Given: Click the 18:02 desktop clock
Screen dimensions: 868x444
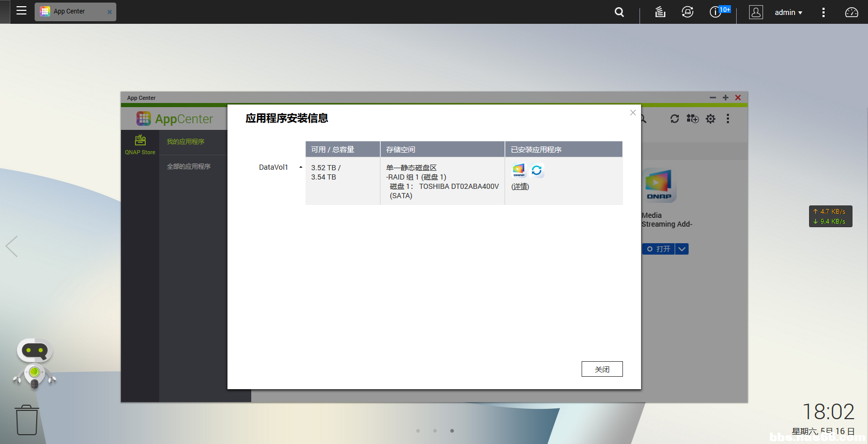Looking at the screenshot, I should tap(828, 412).
